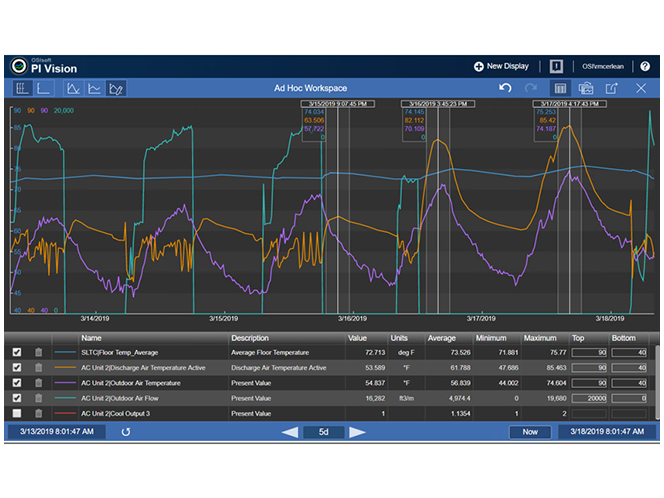This screenshot has height=498, width=664.
Task: Click the purple Outdoor Air Temperature swatch
Action: click(65, 383)
